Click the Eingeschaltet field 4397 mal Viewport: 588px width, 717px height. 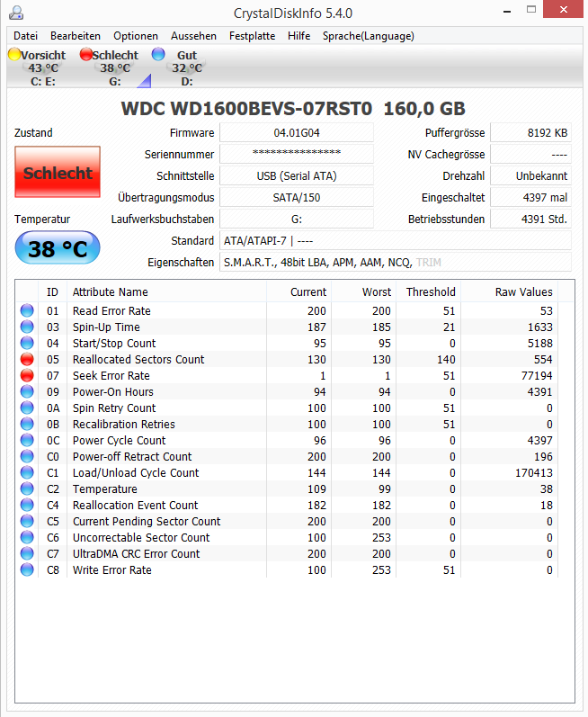point(530,197)
